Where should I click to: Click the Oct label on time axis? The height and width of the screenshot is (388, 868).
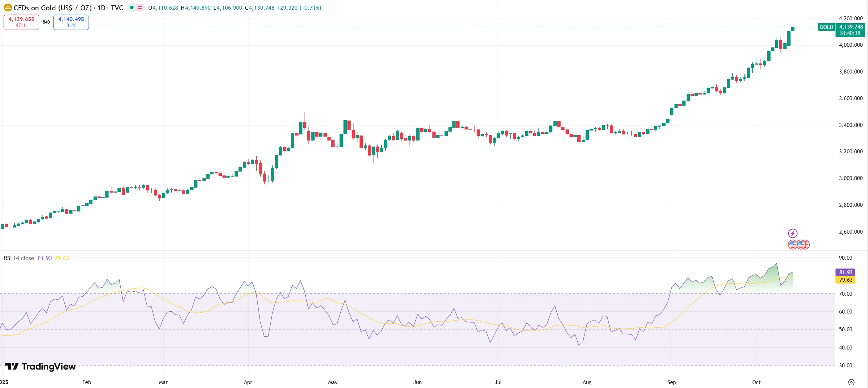coord(756,382)
